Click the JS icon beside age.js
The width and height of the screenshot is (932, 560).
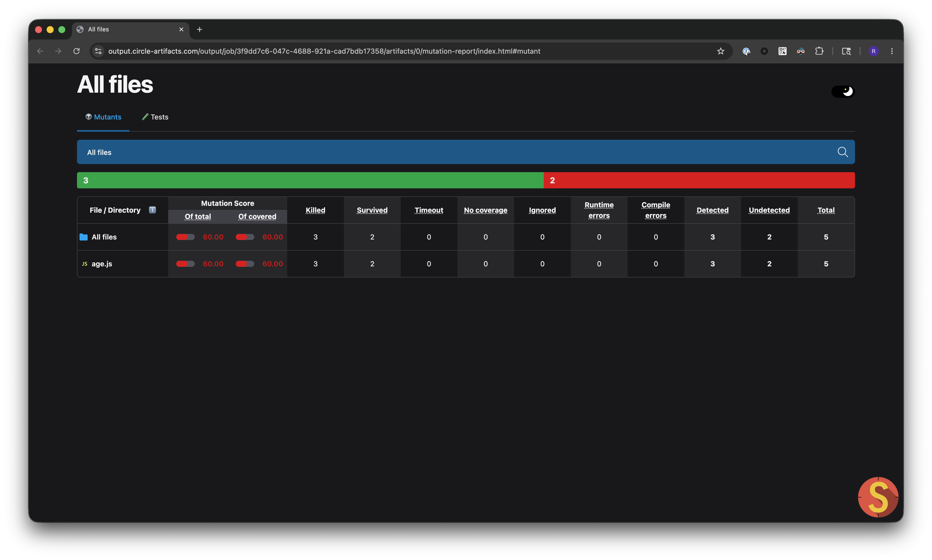pyautogui.click(x=85, y=264)
